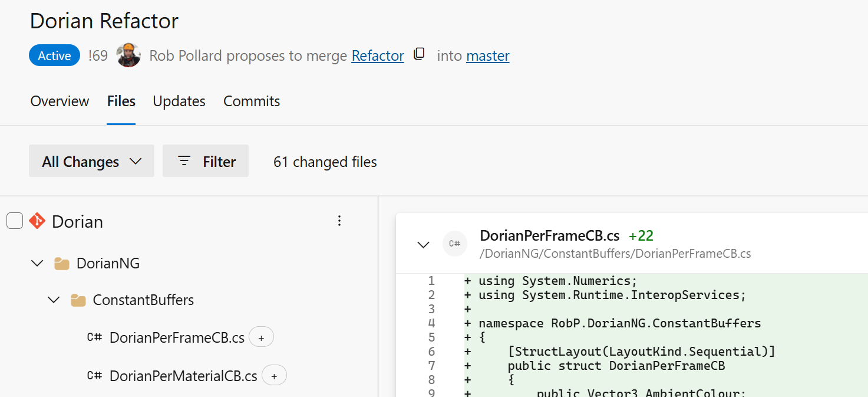The image size is (868, 397).
Task: Copy the Refactor branch name icon
Action: [419, 54]
